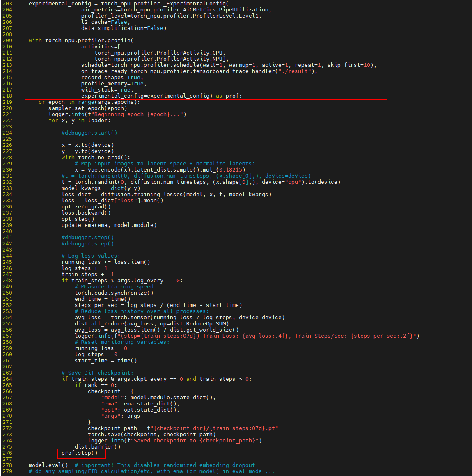
Task: Click the value 0.18215 on line 230
Action: 231,170
